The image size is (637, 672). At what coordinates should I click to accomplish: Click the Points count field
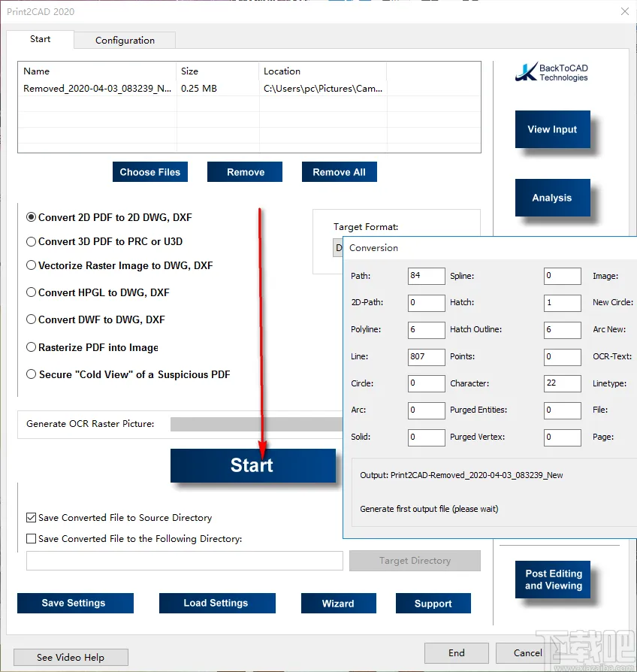pyautogui.click(x=563, y=357)
